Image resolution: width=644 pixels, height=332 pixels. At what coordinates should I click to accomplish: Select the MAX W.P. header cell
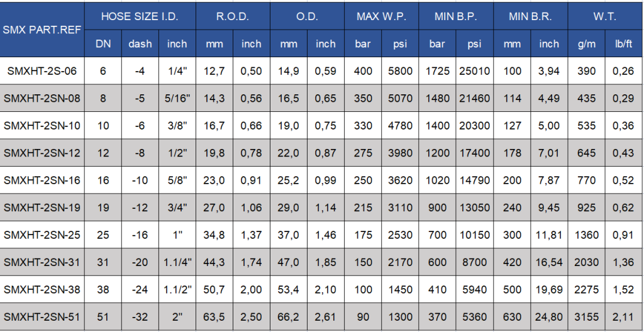(382, 16)
